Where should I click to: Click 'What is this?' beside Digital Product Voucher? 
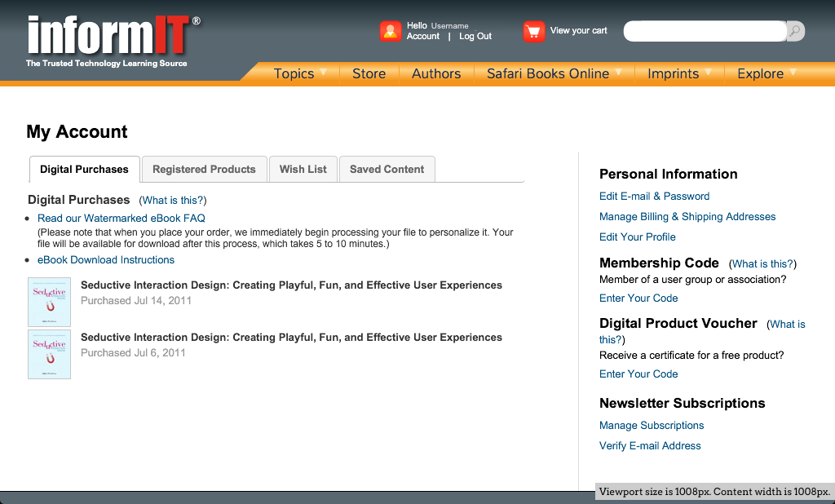coord(702,331)
